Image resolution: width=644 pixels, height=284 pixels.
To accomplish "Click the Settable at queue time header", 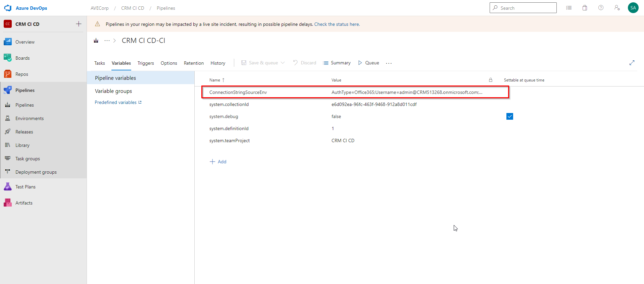I will (524, 80).
